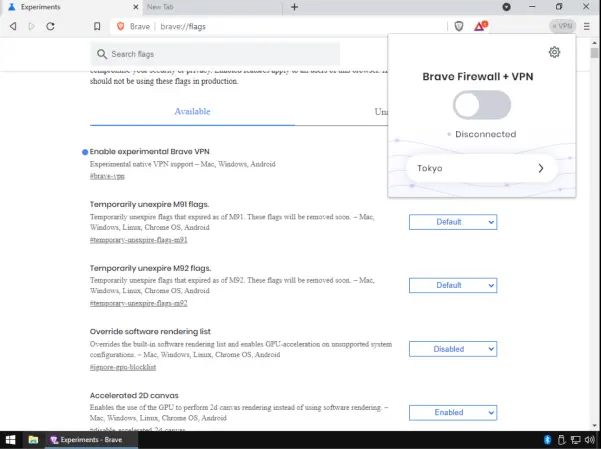Click the Disconnected status text
Viewport: 601px width, 449px height.
coord(486,134)
